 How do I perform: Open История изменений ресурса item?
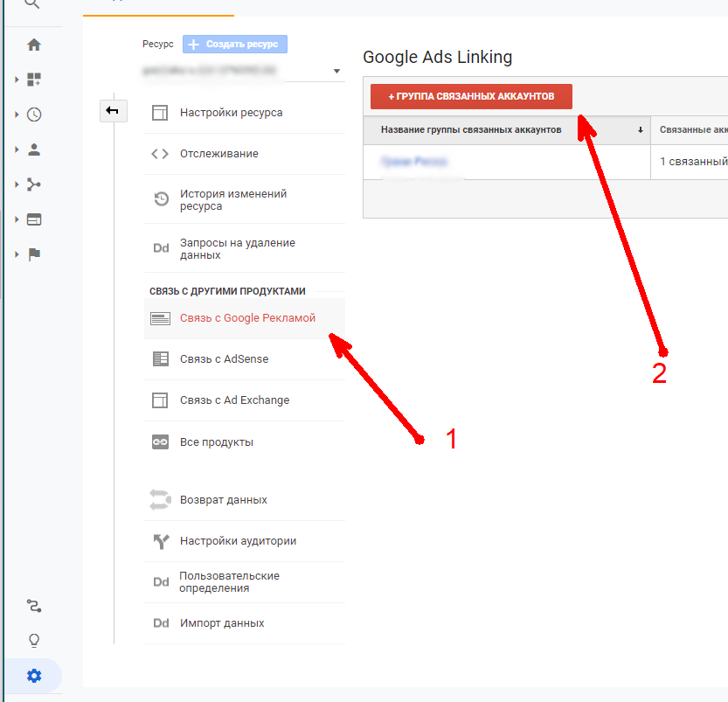[x=245, y=199]
